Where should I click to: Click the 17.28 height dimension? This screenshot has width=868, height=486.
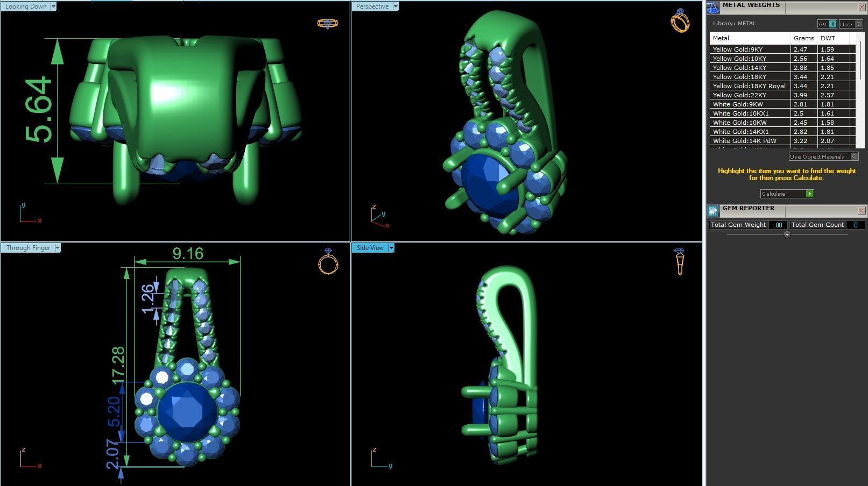click(x=118, y=366)
